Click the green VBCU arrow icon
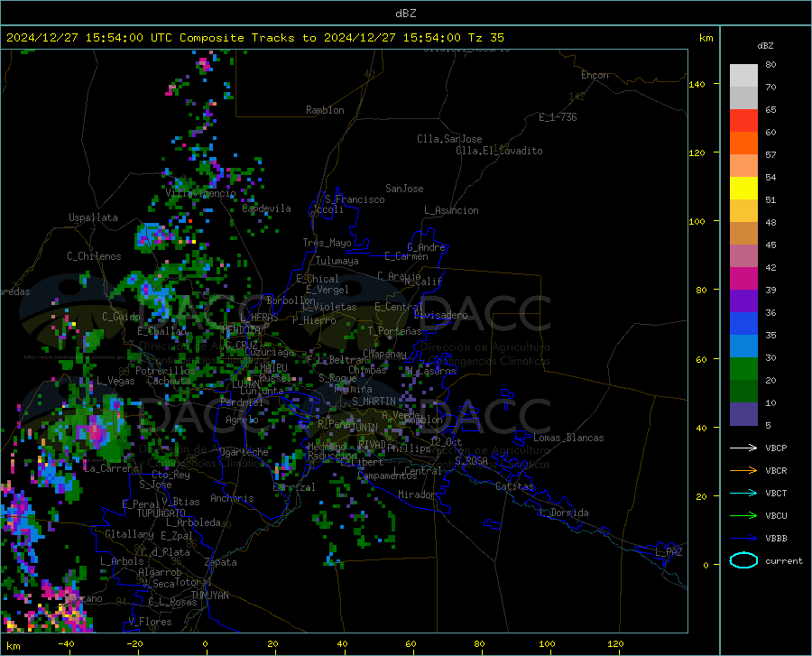Viewport: 812px width, 656px height. [x=743, y=515]
